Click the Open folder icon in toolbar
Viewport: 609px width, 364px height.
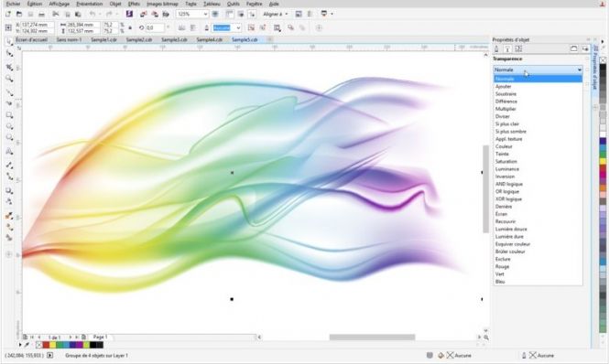click(19, 14)
